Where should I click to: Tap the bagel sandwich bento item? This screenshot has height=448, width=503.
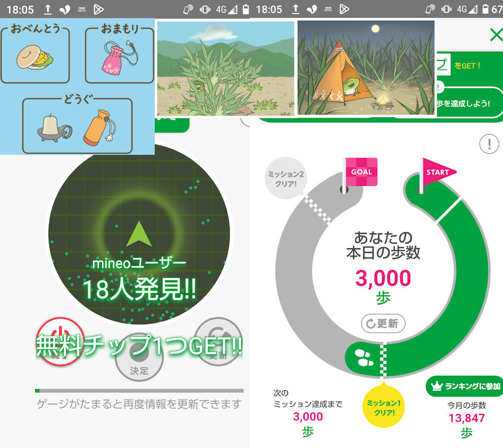tap(35, 57)
